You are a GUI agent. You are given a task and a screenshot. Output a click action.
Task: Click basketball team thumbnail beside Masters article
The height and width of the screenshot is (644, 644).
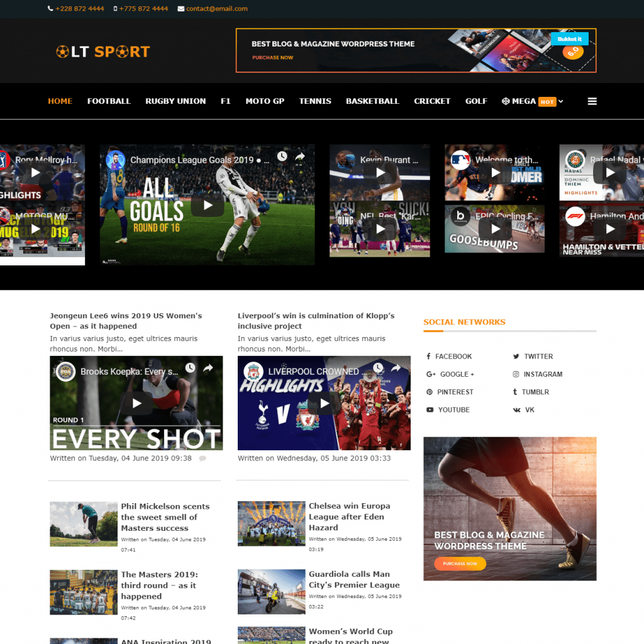pyautogui.click(x=84, y=592)
